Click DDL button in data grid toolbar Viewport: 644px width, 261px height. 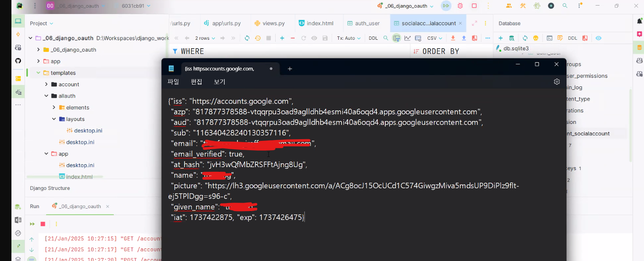tap(373, 38)
